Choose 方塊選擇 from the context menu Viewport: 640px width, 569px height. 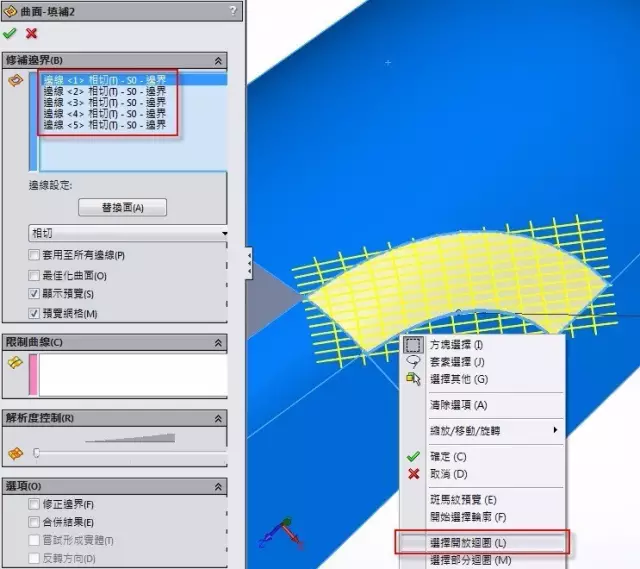pyautogui.click(x=484, y=345)
